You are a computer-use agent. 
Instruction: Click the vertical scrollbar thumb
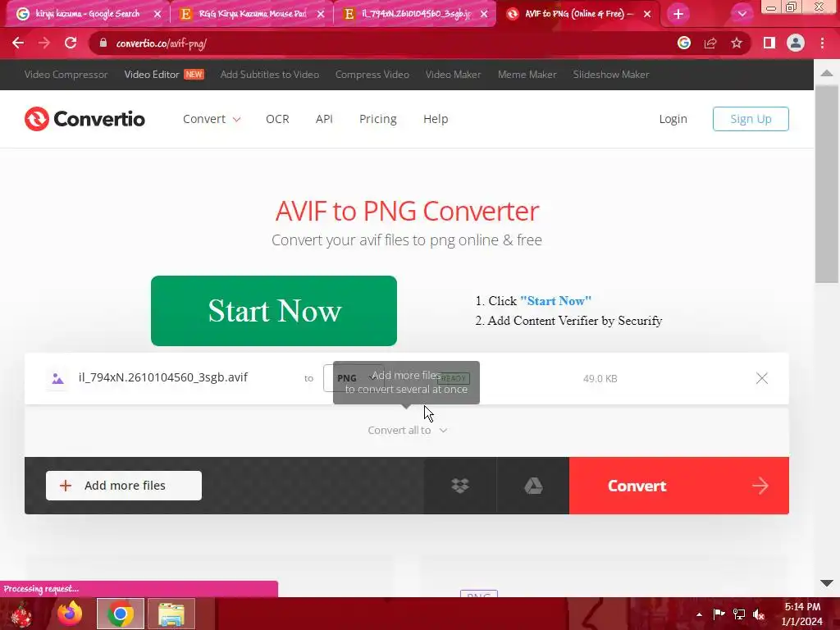click(x=827, y=184)
